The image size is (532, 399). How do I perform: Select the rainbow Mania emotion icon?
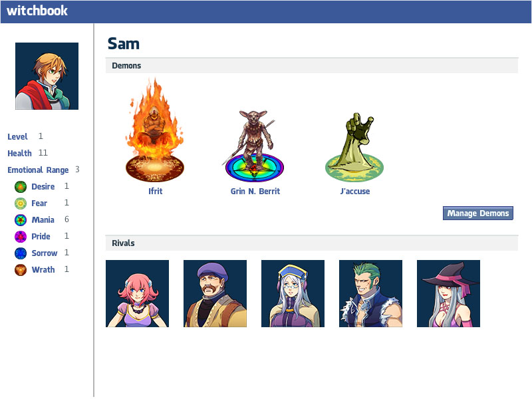(21, 220)
